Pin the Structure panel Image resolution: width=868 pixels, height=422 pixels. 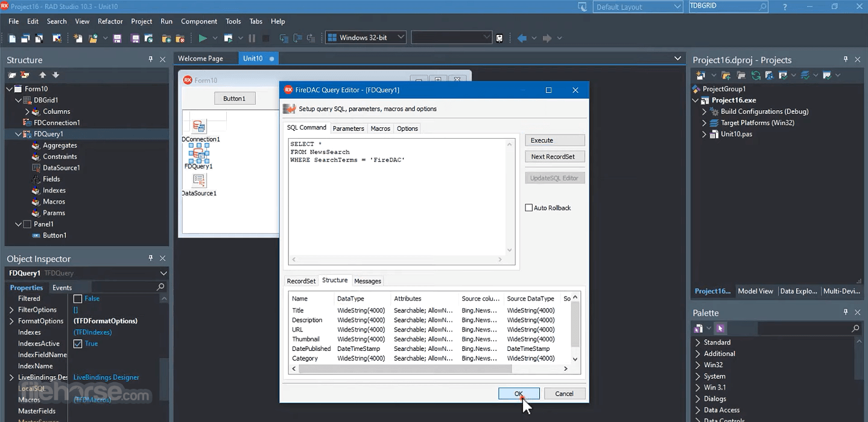tap(151, 60)
